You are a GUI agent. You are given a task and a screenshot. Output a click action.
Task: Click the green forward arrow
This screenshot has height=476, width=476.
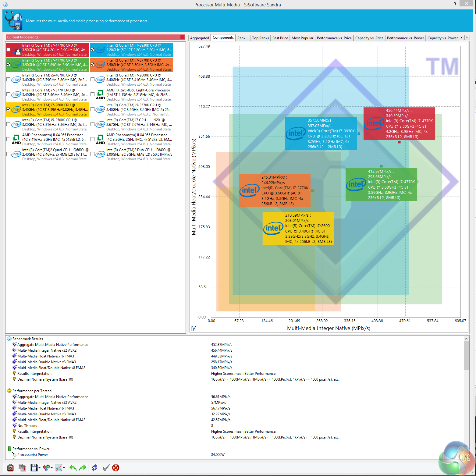pyautogui.click(x=83, y=467)
